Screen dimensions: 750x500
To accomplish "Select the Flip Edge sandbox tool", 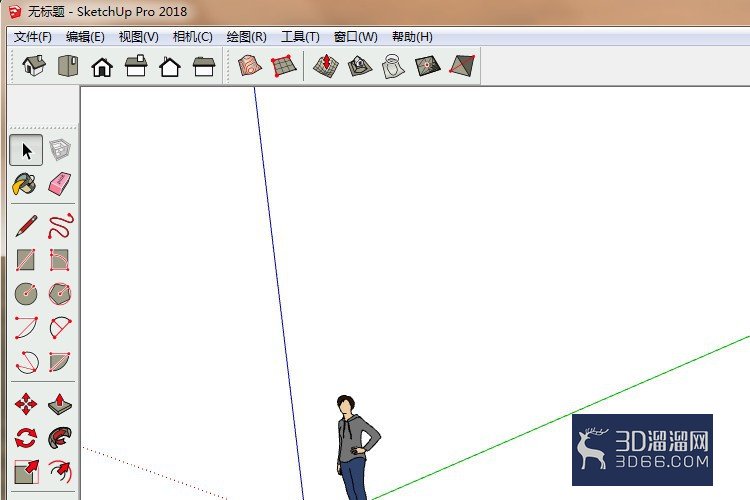I will [462, 66].
